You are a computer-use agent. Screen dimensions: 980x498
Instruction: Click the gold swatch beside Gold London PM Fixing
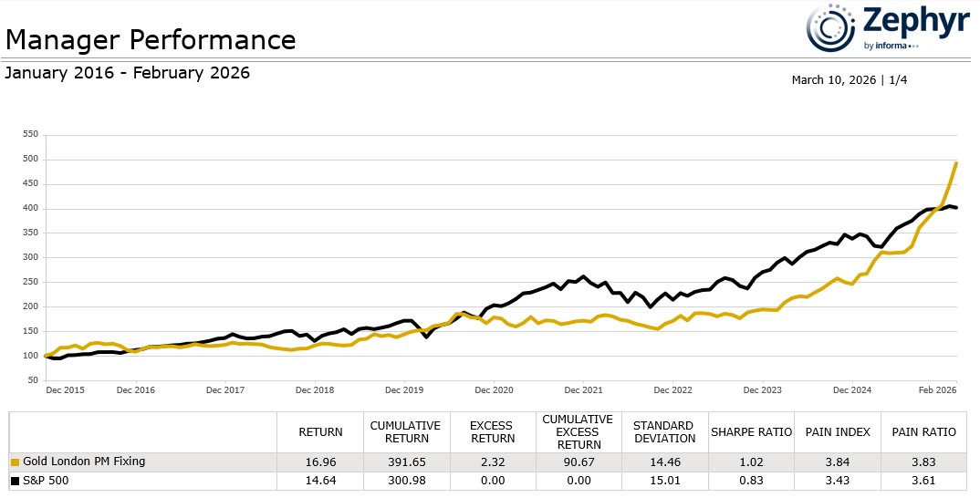tap(16, 462)
